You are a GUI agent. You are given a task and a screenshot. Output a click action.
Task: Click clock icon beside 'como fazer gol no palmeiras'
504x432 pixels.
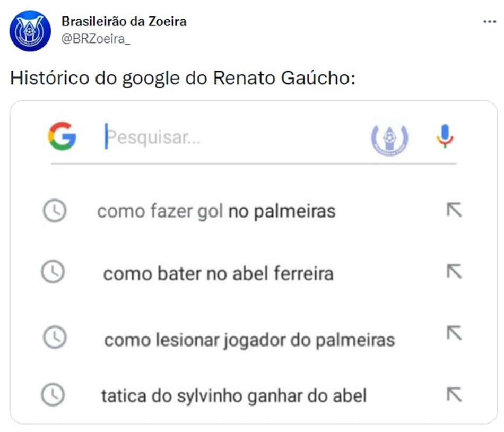[55, 211]
